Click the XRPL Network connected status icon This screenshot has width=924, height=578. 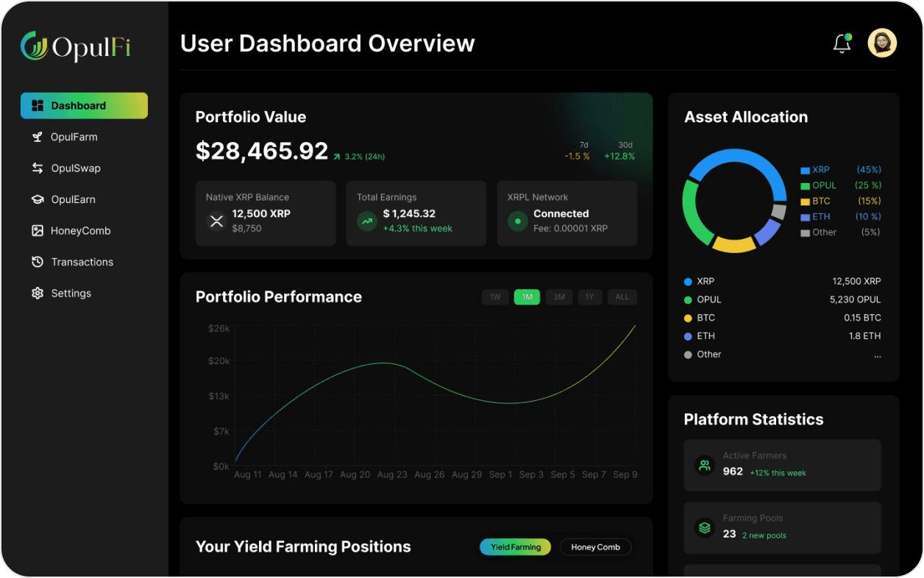pos(518,221)
